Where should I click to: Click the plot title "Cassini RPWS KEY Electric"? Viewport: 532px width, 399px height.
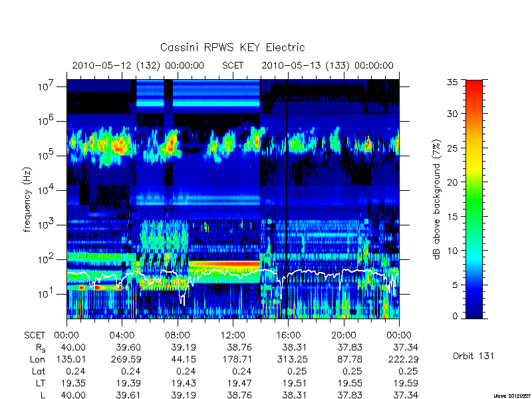tap(232, 47)
